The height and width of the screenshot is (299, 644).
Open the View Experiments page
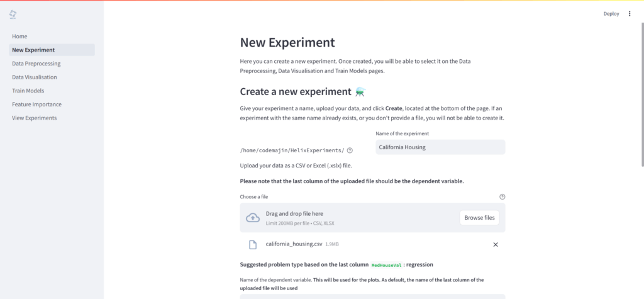[x=35, y=118]
